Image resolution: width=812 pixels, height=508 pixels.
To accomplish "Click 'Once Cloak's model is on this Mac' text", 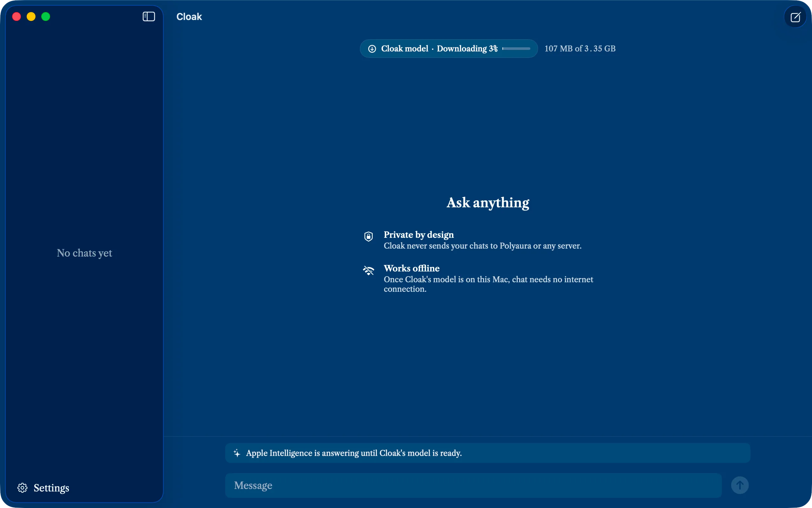I will (x=488, y=284).
